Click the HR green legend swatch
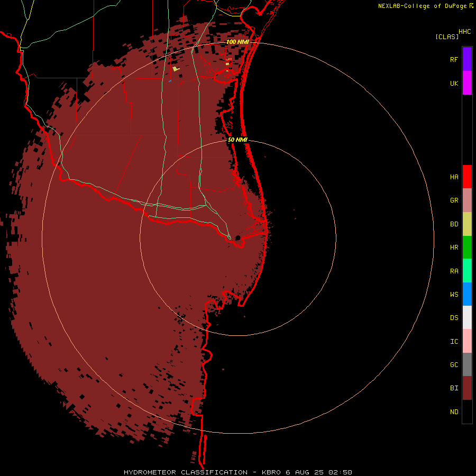The height and width of the screenshot is (476, 476). pos(467,248)
